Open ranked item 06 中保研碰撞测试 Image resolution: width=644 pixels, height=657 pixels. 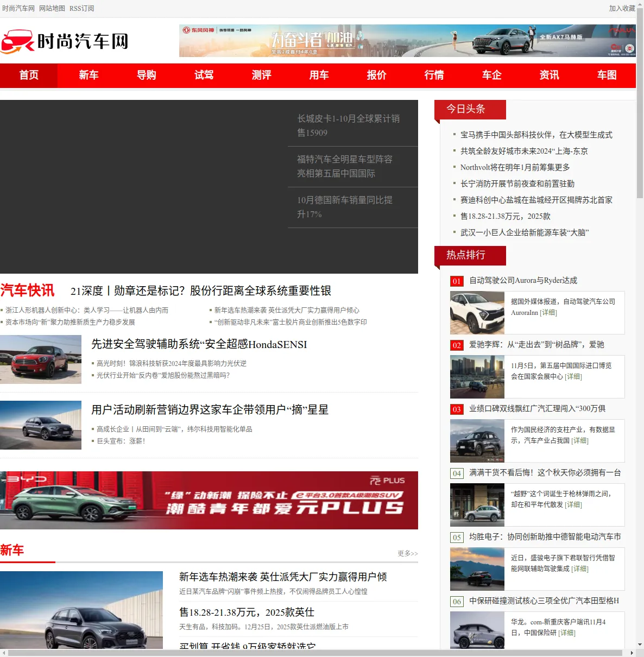[x=544, y=601]
